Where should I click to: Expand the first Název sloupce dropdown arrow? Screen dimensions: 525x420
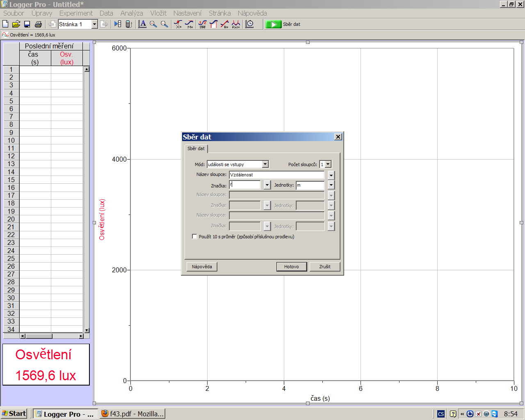[331, 175]
